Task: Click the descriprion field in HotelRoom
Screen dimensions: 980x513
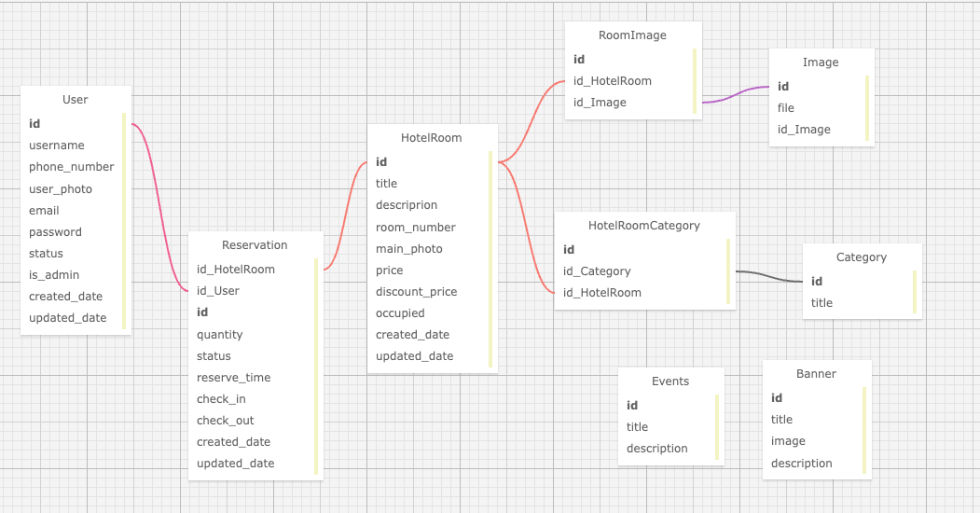Action: [407, 205]
